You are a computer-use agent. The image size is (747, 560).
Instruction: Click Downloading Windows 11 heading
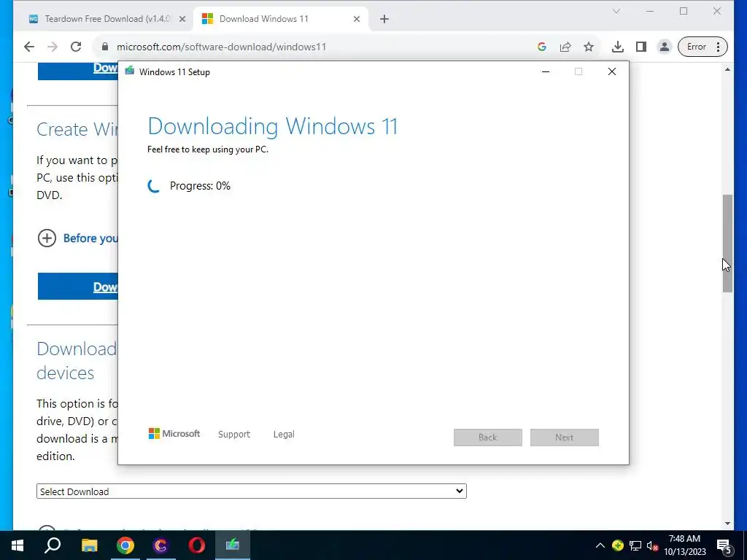(273, 126)
